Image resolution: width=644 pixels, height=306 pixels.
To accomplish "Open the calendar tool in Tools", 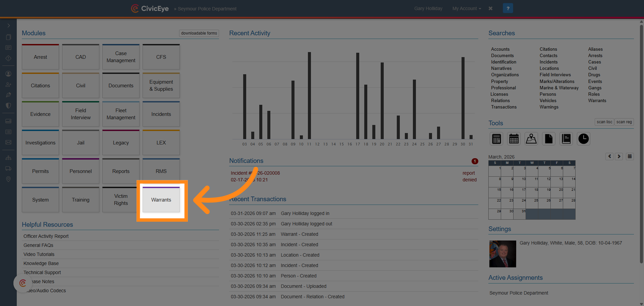I will point(514,139).
